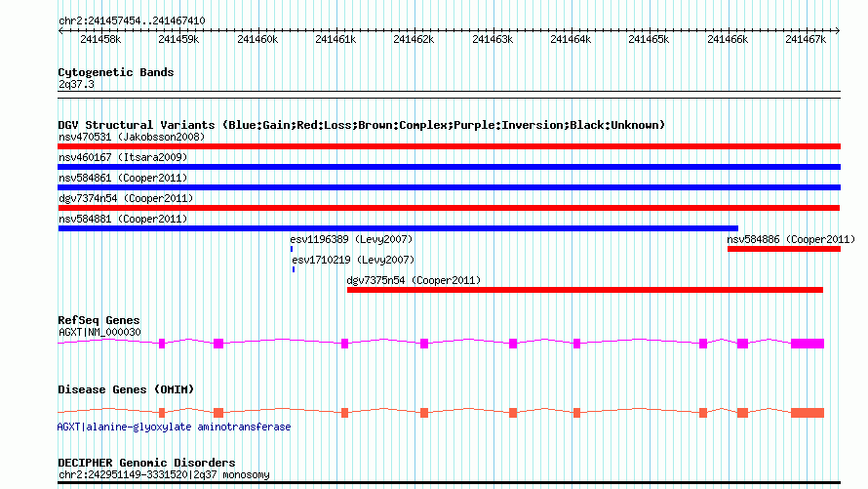This screenshot has height=489, width=868.
Task: Click the right arrowhead of the coordinate ruler
Action: click(x=838, y=30)
